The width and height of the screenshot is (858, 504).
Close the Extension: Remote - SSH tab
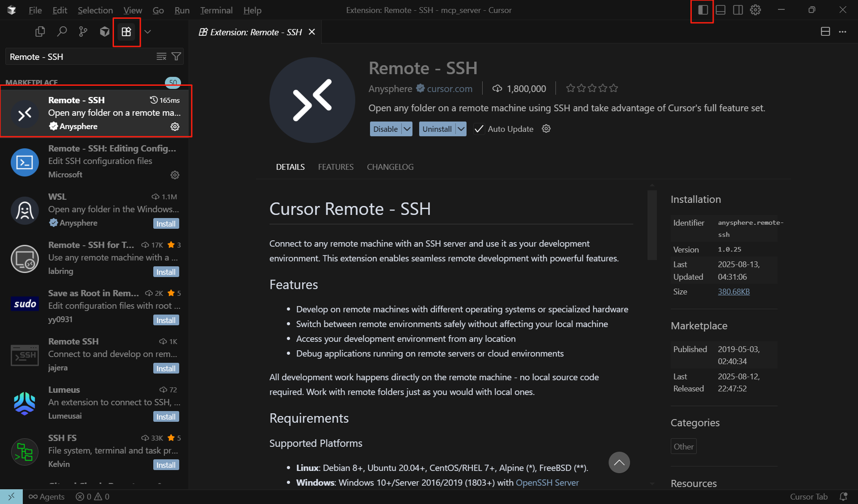[x=312, y=32]
